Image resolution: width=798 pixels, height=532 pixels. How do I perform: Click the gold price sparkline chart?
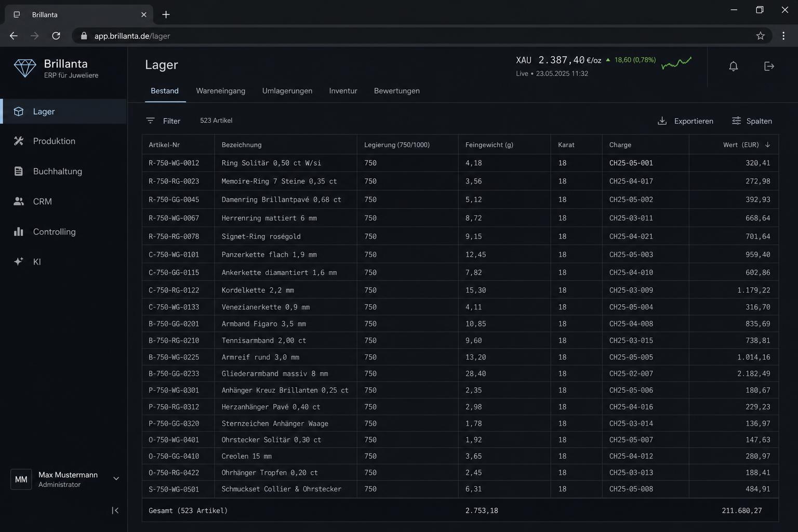[676, 63]
